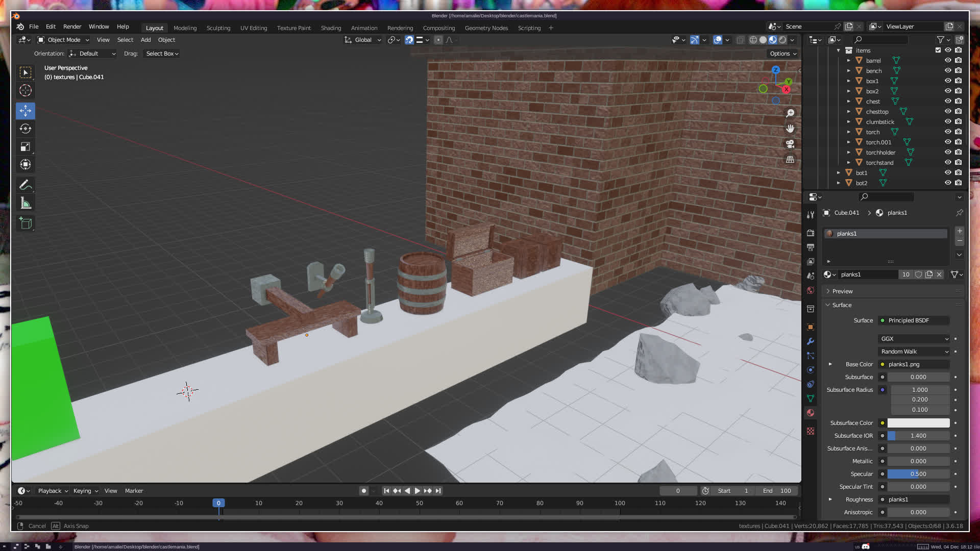Select the Measure tool
Screen dimensions: 980x551
pos(26,204)
